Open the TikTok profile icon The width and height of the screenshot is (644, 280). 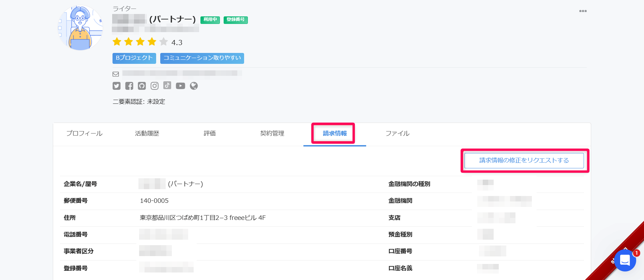(x=167, y=85)
